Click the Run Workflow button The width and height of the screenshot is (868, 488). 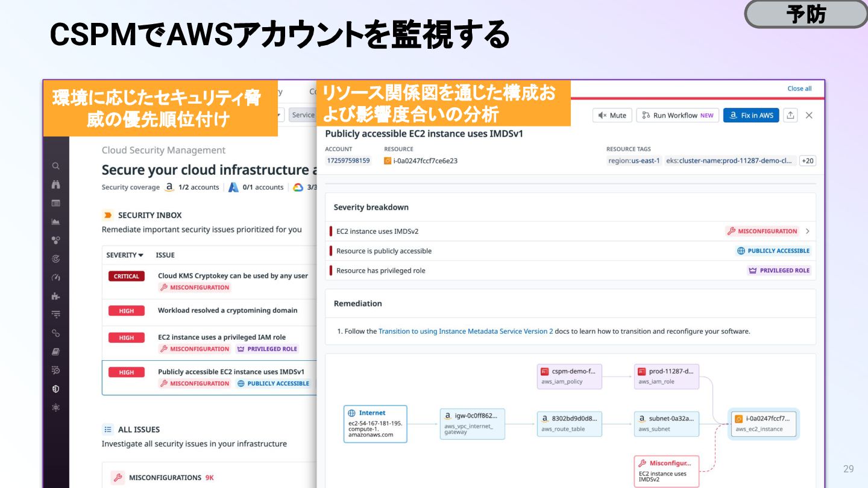678,115
